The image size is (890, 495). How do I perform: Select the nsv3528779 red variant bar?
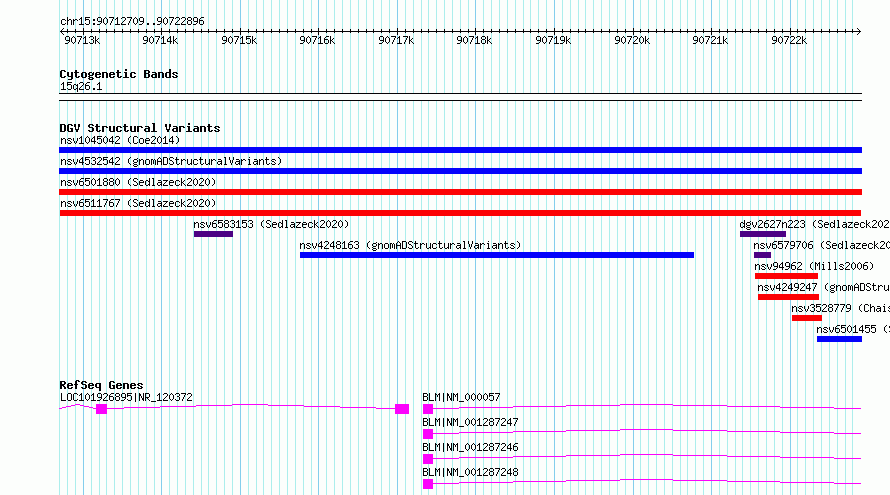click(x=807, y=318)
